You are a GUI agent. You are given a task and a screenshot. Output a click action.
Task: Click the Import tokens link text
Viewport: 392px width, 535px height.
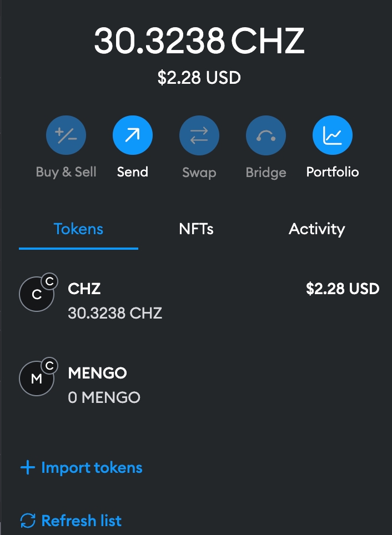[x=92, y=468]
